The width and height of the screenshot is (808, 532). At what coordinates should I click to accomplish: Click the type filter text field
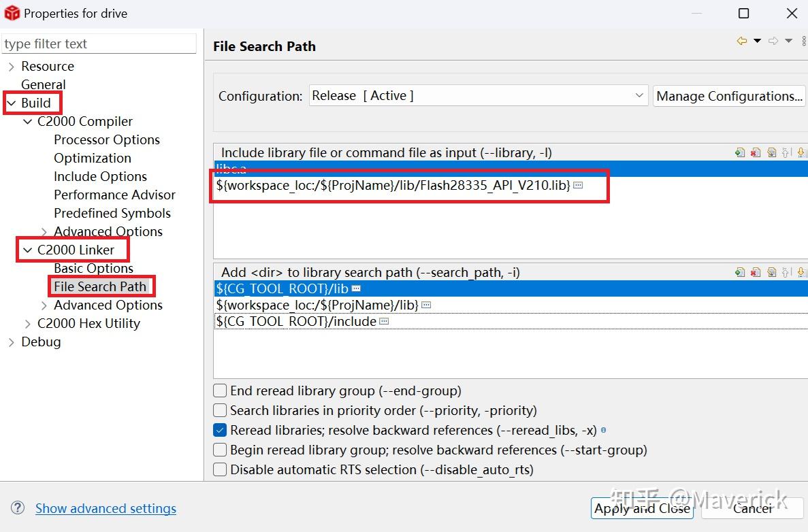[99, 44]
